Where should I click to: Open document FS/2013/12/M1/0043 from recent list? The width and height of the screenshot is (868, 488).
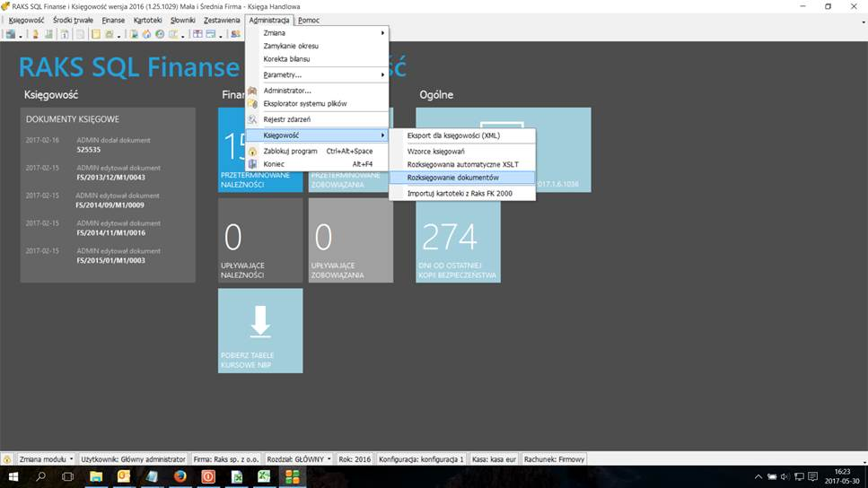(110, 178)
